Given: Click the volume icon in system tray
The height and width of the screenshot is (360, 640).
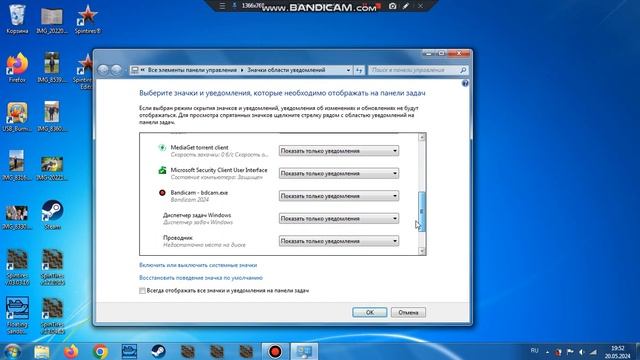Looking at the screenshot, I should tap(582, 352).
